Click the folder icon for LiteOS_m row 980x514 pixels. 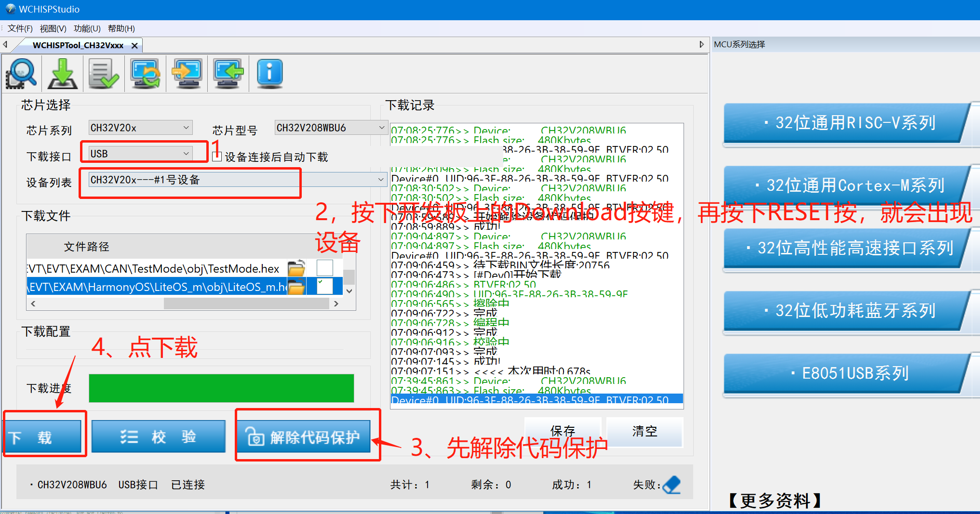click(296, 287)
